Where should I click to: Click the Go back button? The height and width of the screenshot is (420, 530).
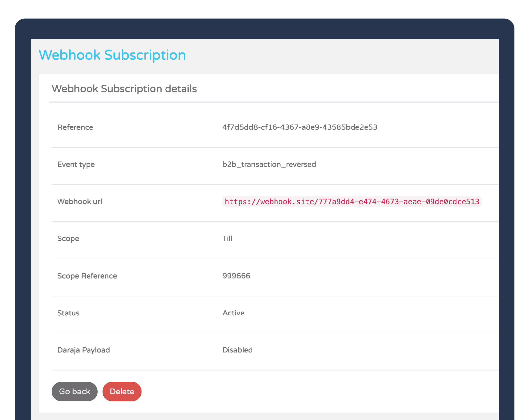pos(75,391)
